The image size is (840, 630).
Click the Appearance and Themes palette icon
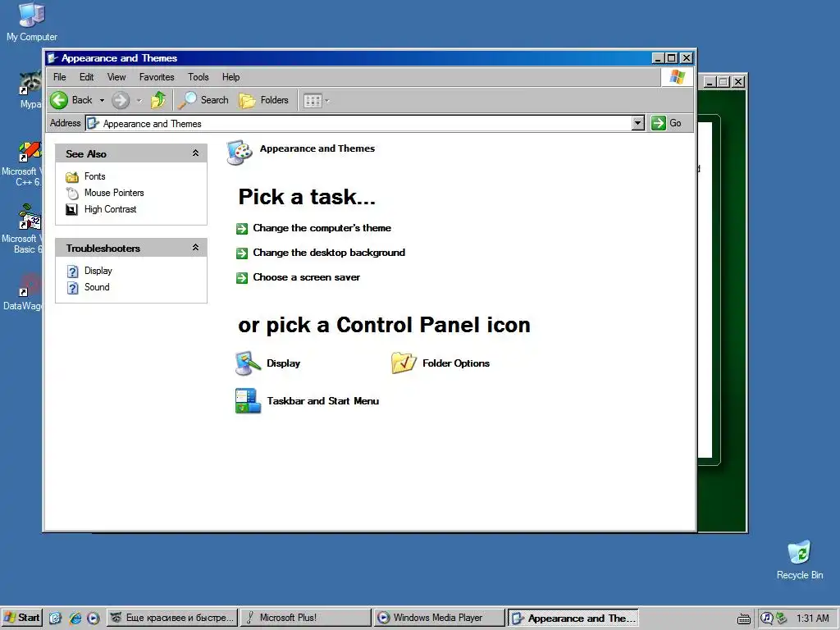(x=239, y=153)
